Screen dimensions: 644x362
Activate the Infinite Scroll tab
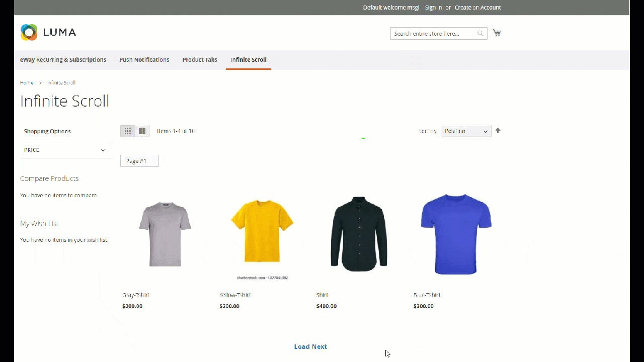[248, 59]
